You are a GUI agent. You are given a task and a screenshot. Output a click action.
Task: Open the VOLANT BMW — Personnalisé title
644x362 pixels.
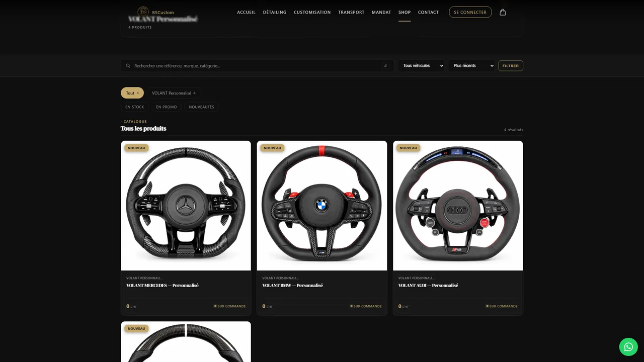[292, 285]
